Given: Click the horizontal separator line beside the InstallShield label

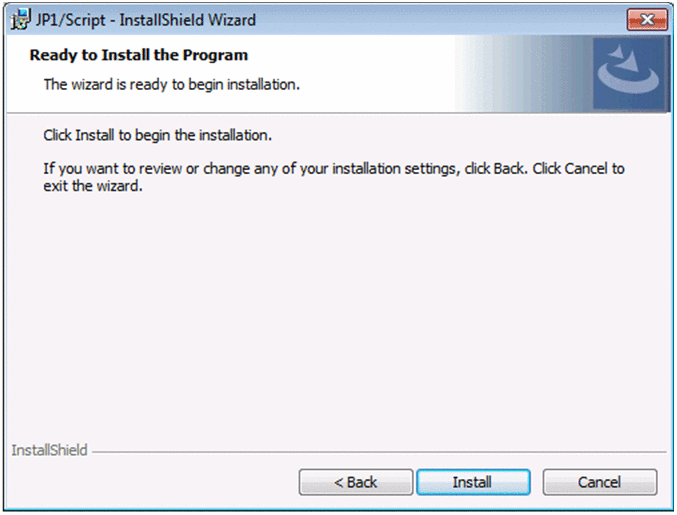Looking at the screenshot, I should pos(380,451).
